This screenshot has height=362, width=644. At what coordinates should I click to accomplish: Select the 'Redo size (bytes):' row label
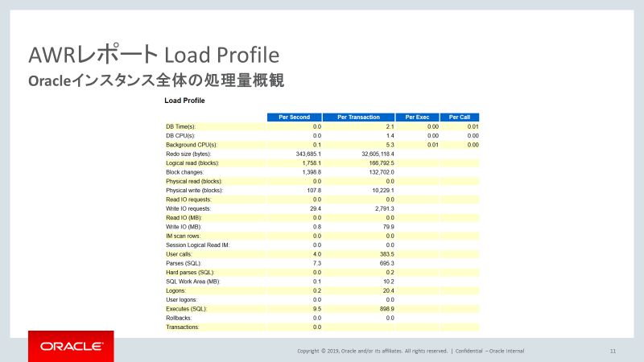pos(188,154)
